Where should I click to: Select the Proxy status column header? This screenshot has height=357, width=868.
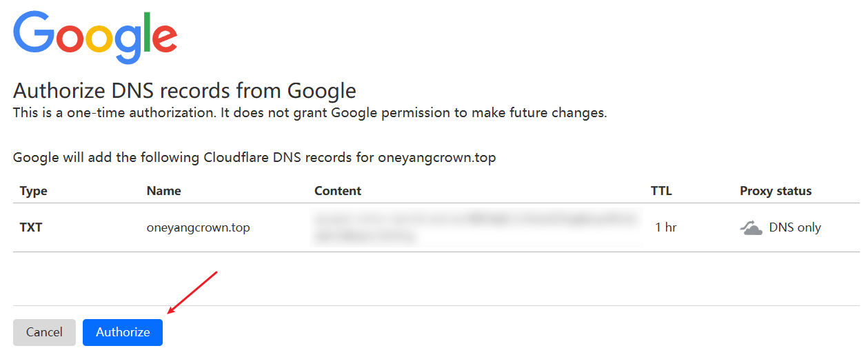tap(776, 191)
